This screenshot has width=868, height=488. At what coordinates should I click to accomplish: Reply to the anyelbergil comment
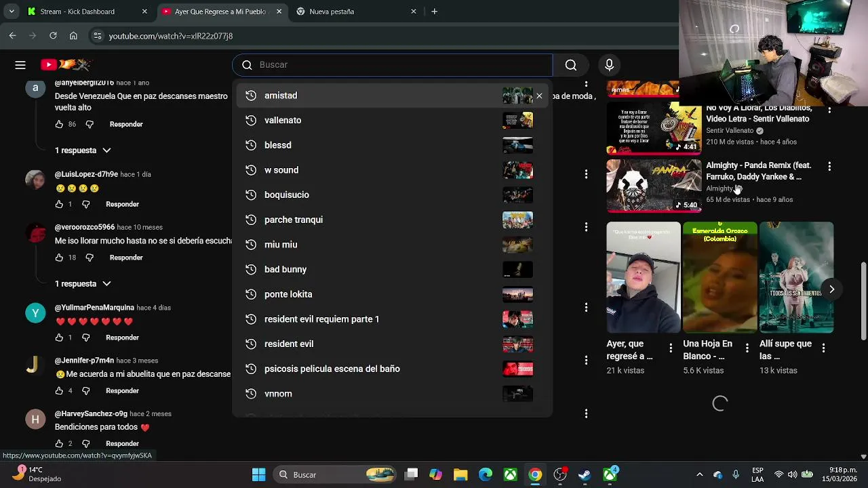pyautogui.click(x=126, y=125)
